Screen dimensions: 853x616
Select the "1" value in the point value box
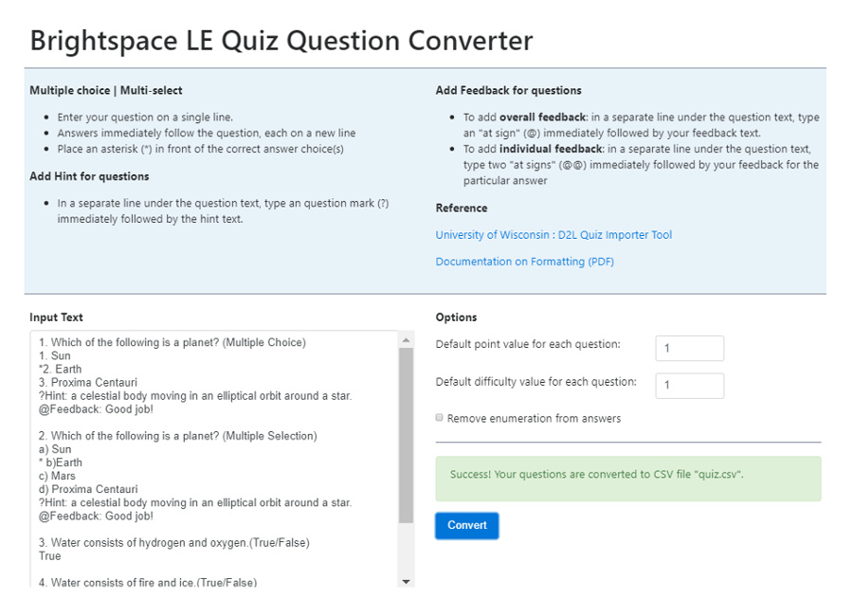click(x=668, y=348)
